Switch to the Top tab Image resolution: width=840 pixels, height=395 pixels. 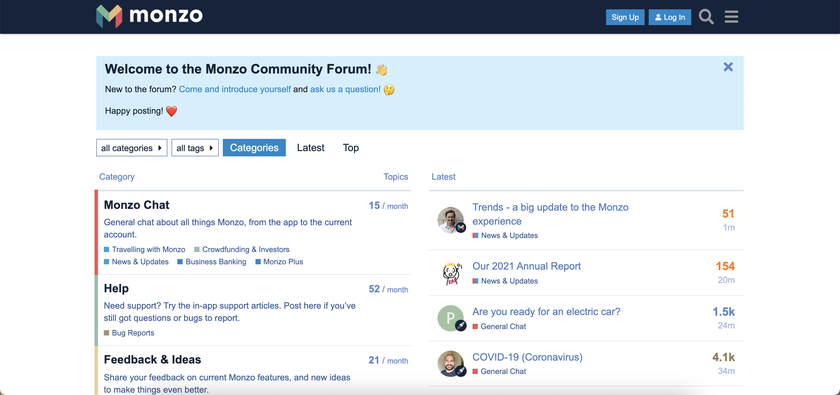coord(351,148)
